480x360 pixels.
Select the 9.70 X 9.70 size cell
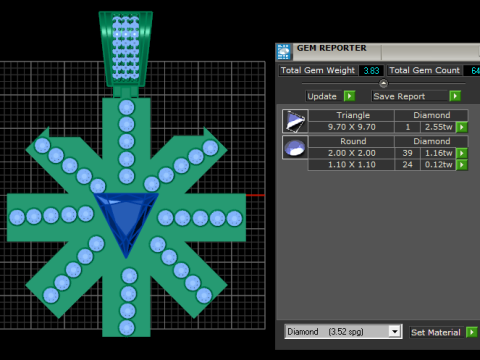351,127
